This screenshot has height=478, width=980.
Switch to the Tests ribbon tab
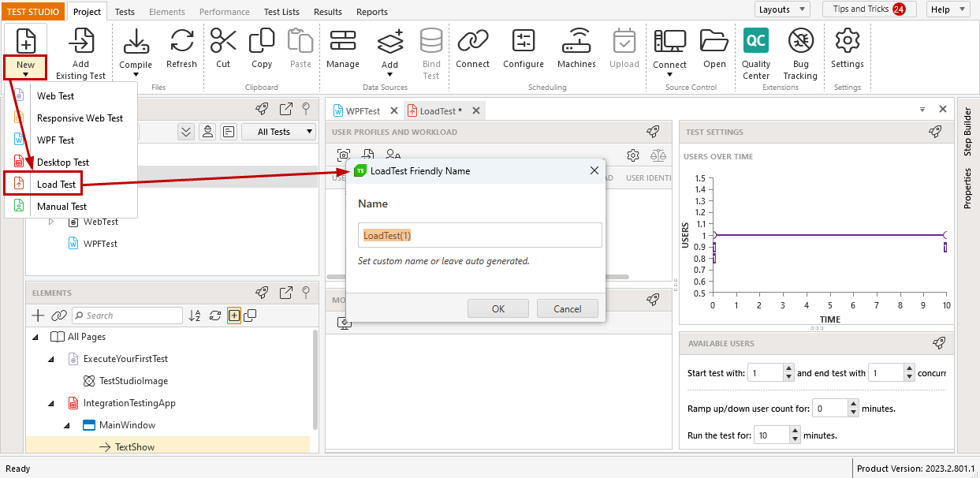pos(125,12)
